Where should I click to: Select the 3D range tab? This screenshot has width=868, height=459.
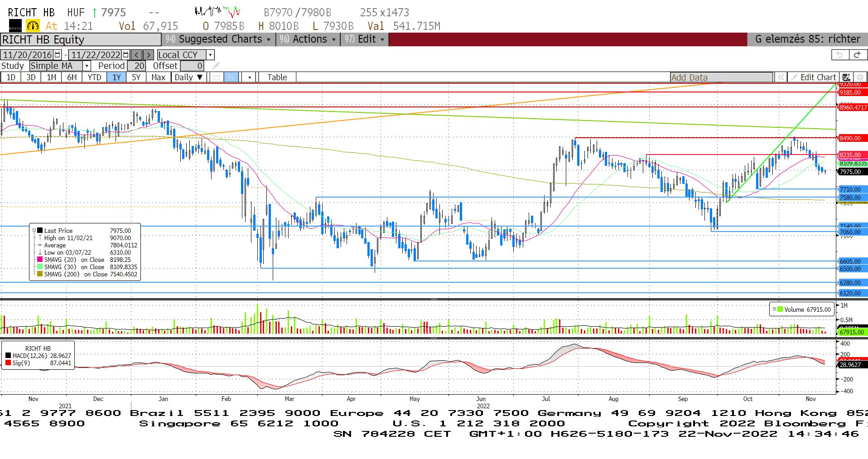(31, 77)
